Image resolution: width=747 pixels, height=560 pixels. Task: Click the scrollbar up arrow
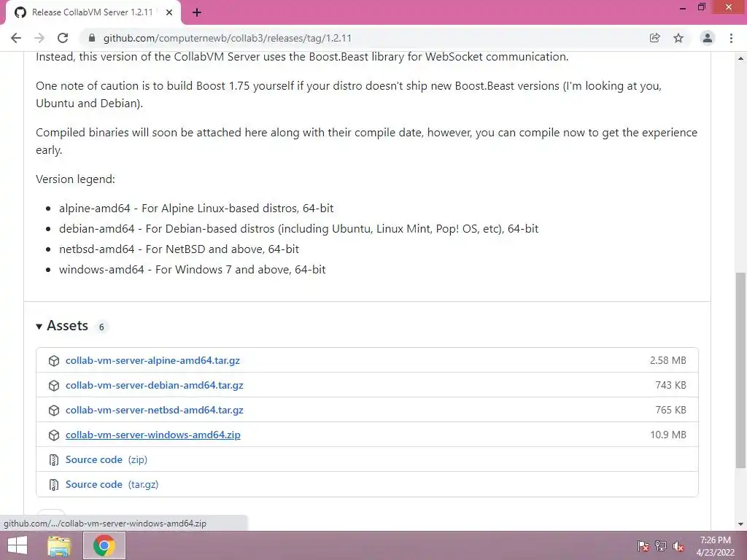(741, 58)
